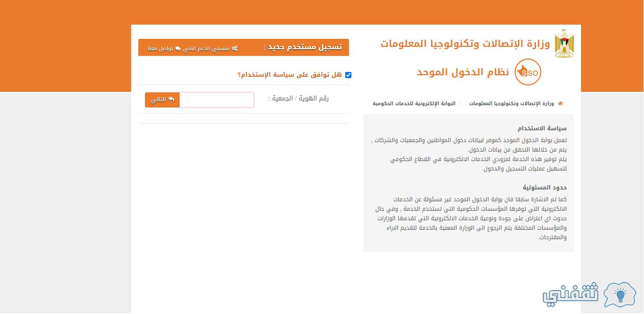
Task: Click the Palestinian eagle emblem logo
Action: (x=564, y=44)
